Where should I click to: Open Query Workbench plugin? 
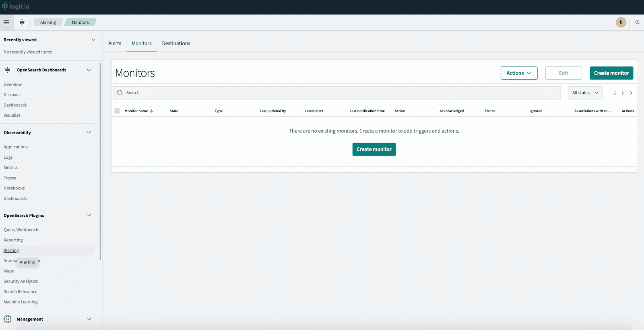[x=21, y=230]
